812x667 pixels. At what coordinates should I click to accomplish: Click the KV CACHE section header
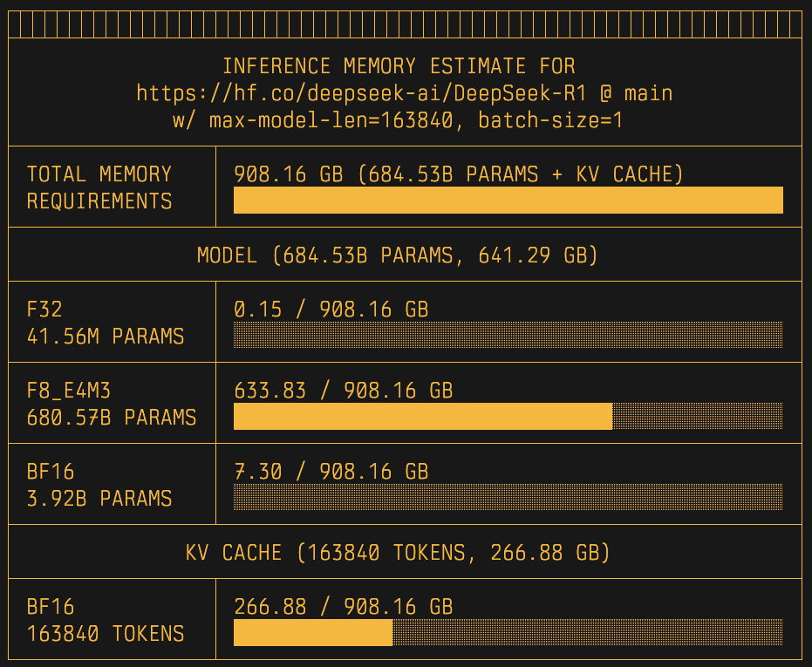(x=397, y=553)
